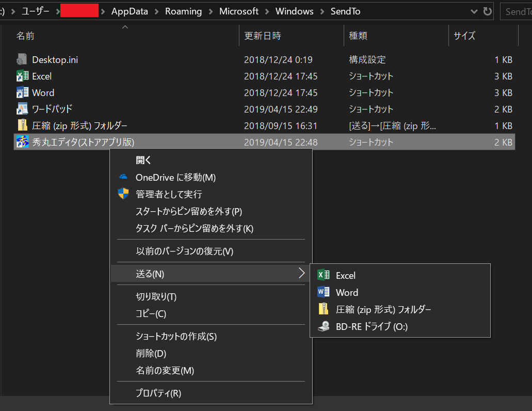Click the 秀丸エディタ shortcut icon
Screen dimensions: 532x411
(x=22, y=141)
